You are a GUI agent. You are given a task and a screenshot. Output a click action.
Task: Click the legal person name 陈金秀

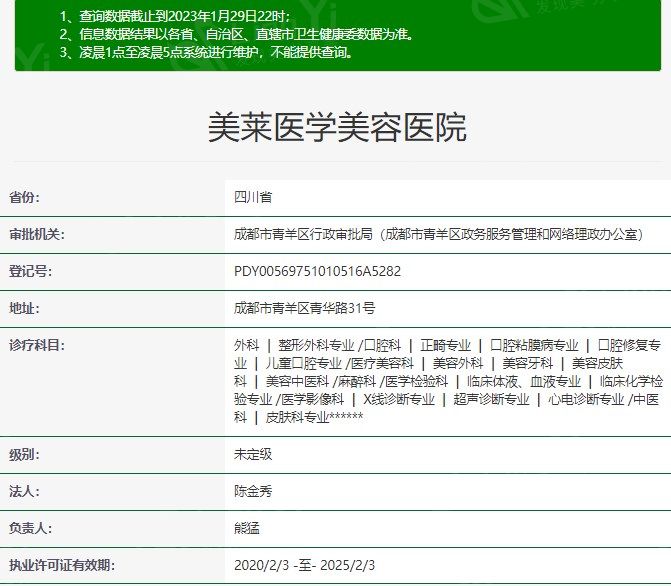[252, 491]
